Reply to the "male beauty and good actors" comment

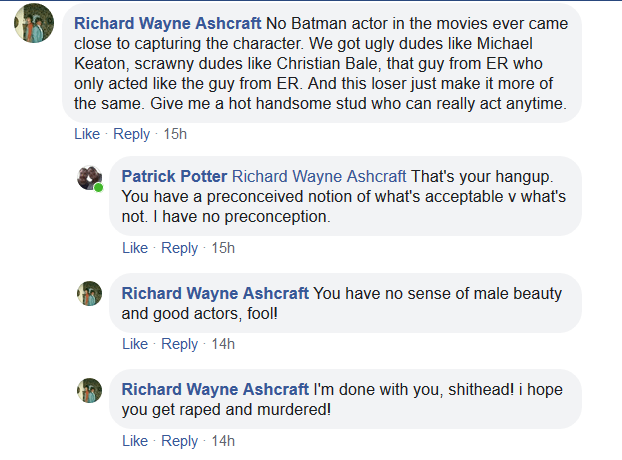pyautogui.click(x=179, y=344)
